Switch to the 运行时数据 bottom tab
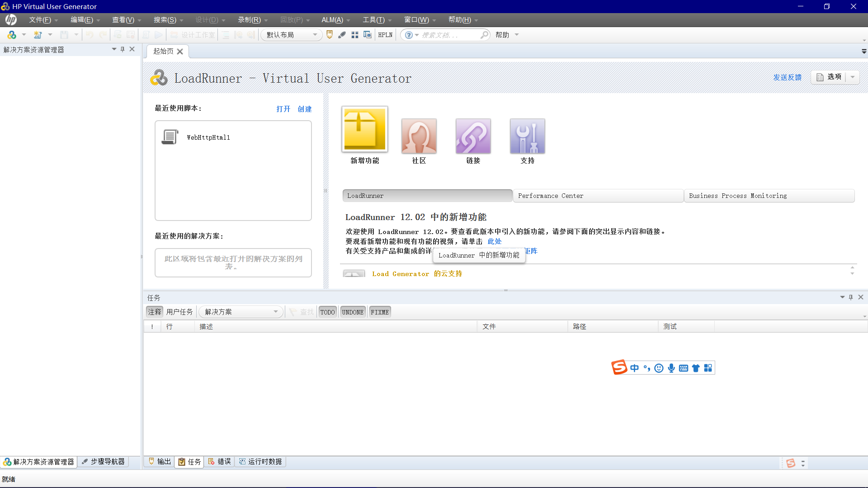This screenshot has height=488, width=868. (260, 461)
